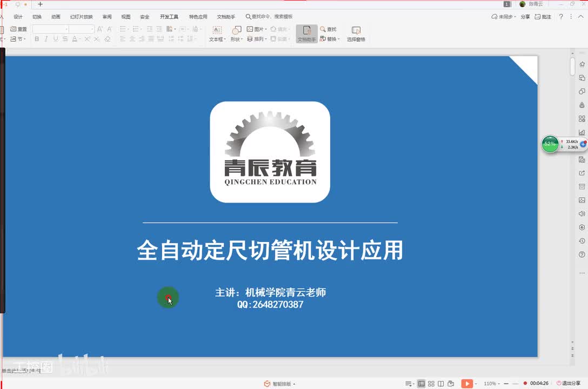The width and height of the screenshot is (588, 389).
Task: Start slideshow with orange play button
Action: coord(467,384)
